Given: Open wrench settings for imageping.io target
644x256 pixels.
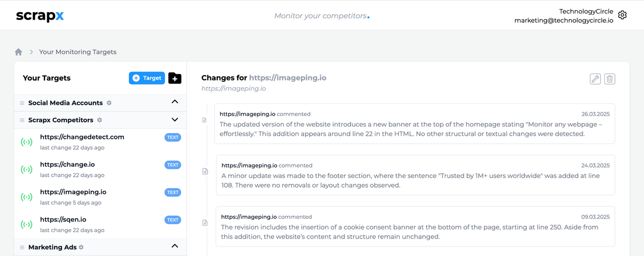Looking at the screenshot, I should (x=595, y=79).
